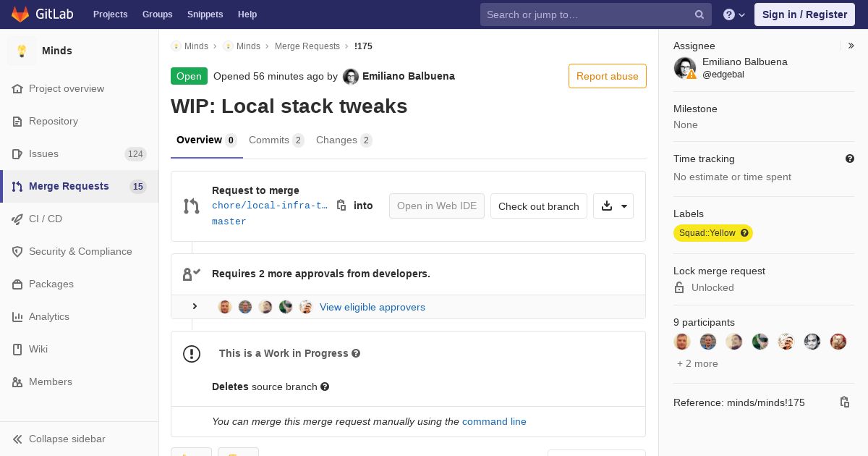Open the Help top menu
This screenshot has height=456, width=868.
click(x=247, y=14)
